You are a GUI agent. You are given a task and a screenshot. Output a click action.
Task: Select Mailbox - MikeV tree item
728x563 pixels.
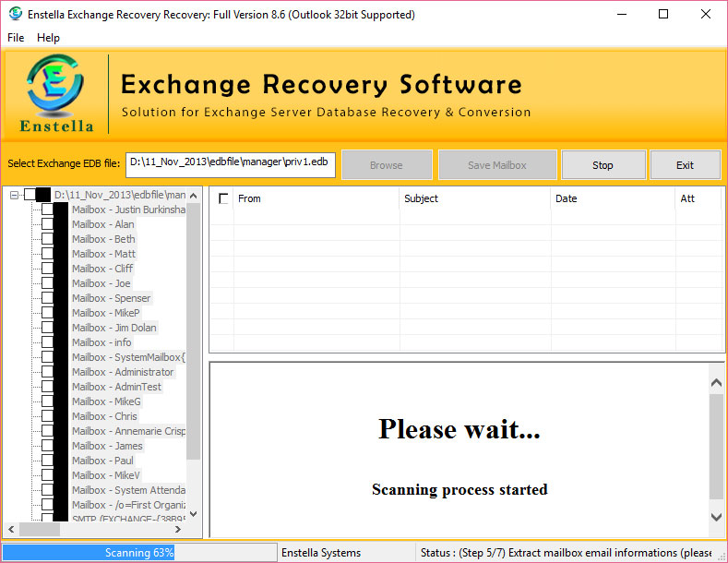(106, 475)
